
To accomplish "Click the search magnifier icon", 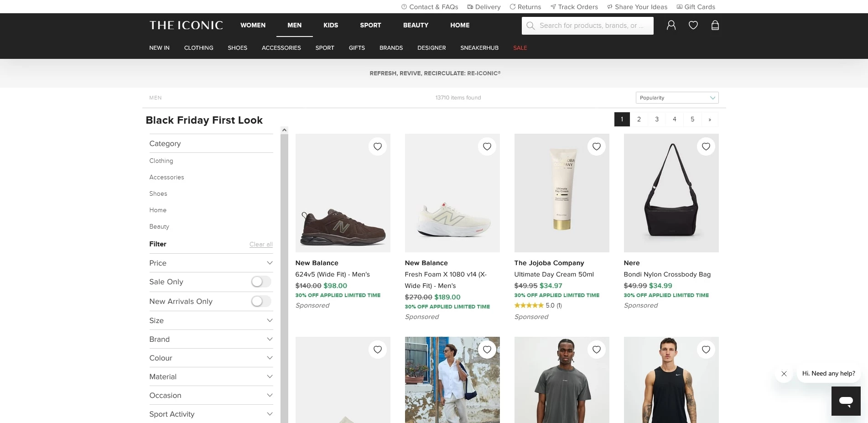I will click(530, 26).
